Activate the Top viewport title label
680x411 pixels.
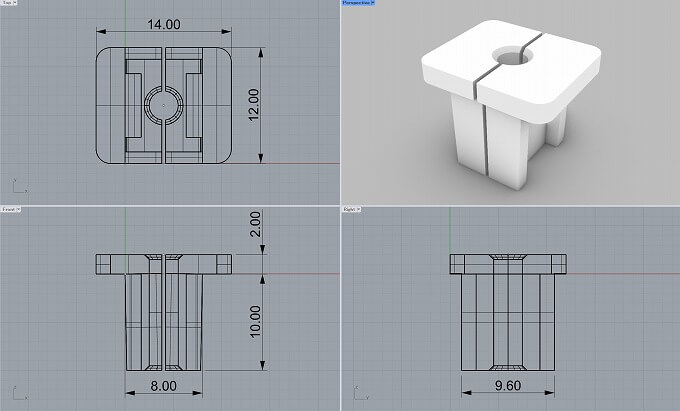(x=6, y=4)
